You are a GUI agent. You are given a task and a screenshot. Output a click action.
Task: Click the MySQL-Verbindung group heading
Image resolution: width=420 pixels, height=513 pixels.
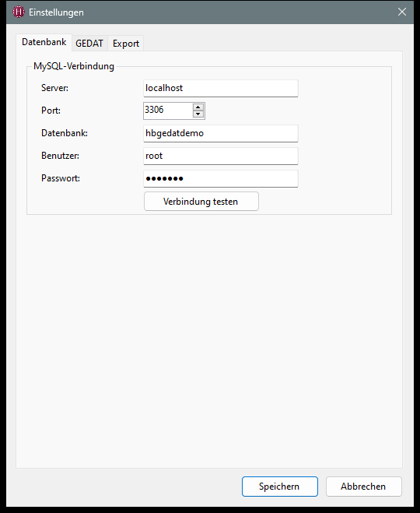point(74,66)
